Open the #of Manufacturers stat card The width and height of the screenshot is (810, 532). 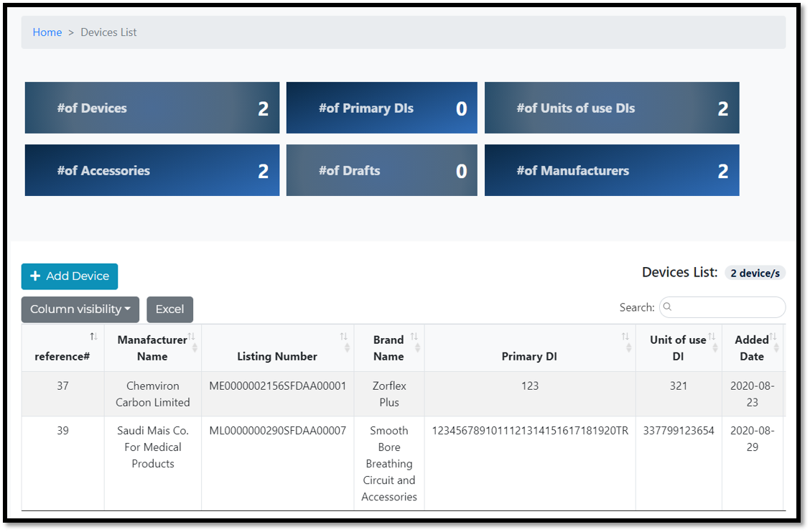(612, 170)
